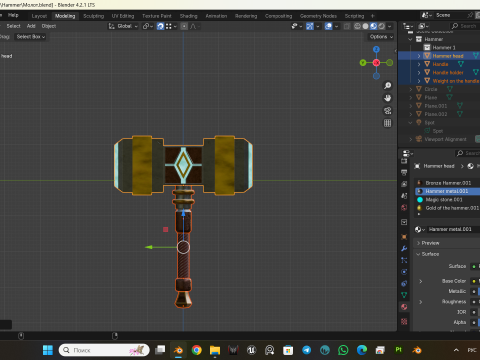Open pivot point dropdown
The height and width of the screenshot is (360, 480).
click(x=148, y=26)
